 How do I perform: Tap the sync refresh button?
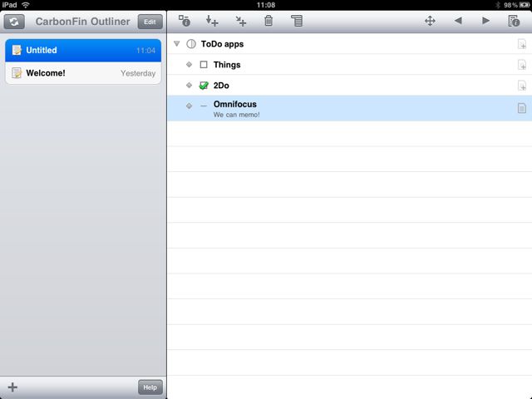tap(14, 22)
